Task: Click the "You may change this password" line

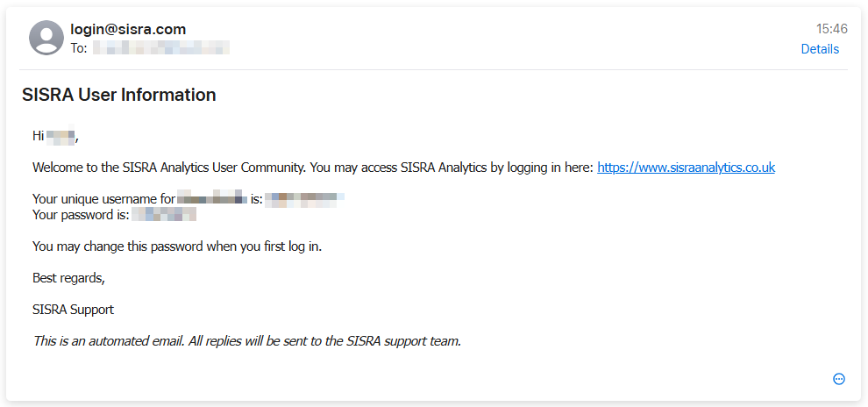Action: pyautogui.click(x=177, y=246)
